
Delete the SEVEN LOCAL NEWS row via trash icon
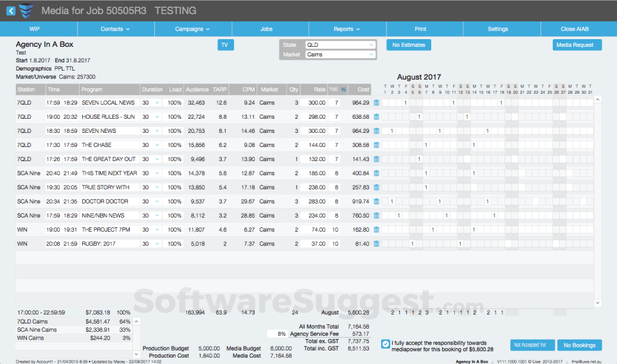pyautogui.click(x=377, y=103)
